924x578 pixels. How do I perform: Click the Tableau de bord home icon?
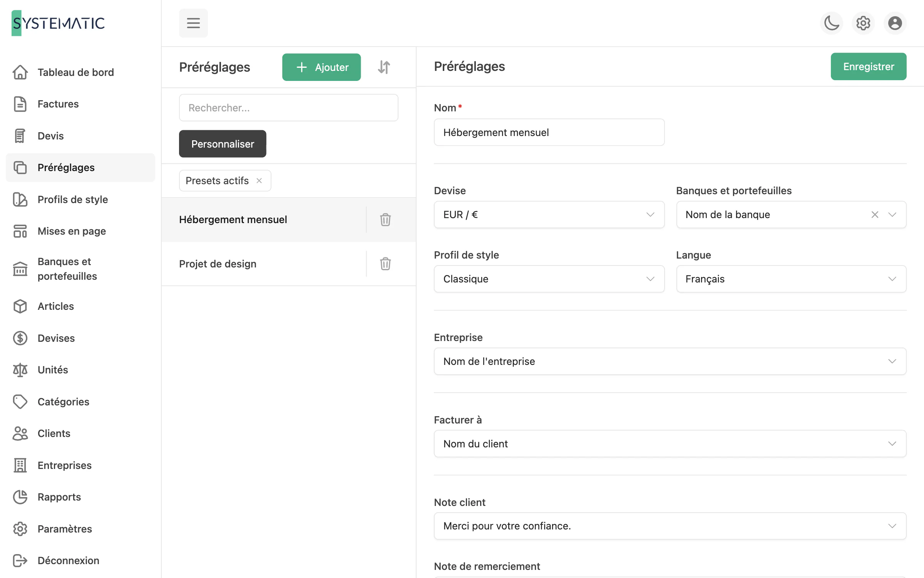coord(20,72)
